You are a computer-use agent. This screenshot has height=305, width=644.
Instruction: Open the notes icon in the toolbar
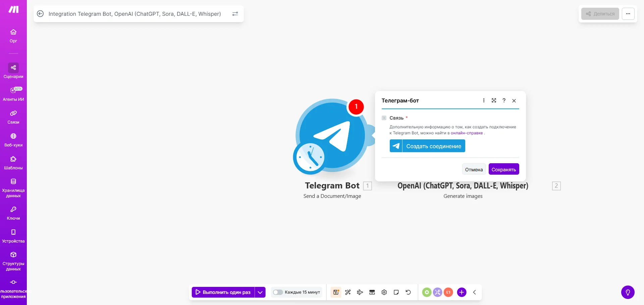click(x=396, y=292)
